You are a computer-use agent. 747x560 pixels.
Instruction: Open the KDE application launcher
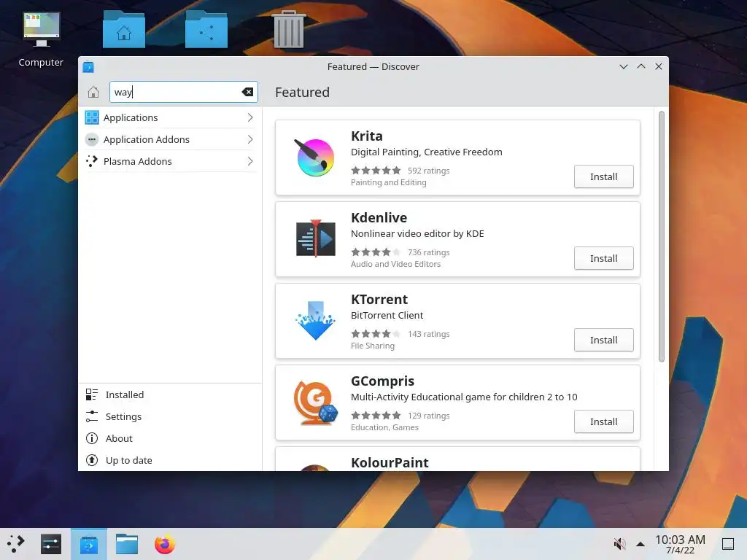pos(15,544)
